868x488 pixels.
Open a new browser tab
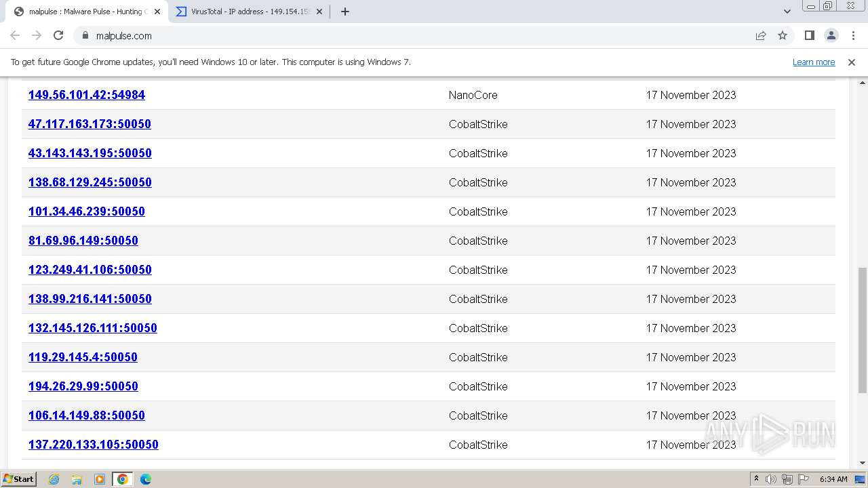pyautogui.click(x=344, y=12)
